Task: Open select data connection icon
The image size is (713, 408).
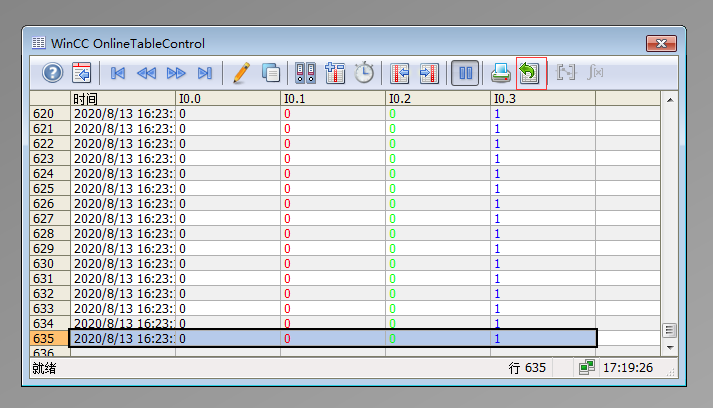Action: point(306,73)
